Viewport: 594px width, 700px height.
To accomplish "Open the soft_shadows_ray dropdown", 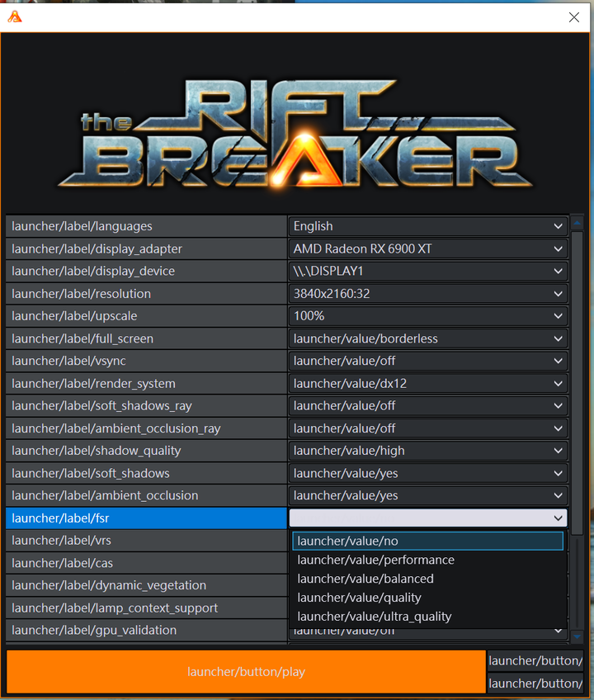I will click(428, 406).
